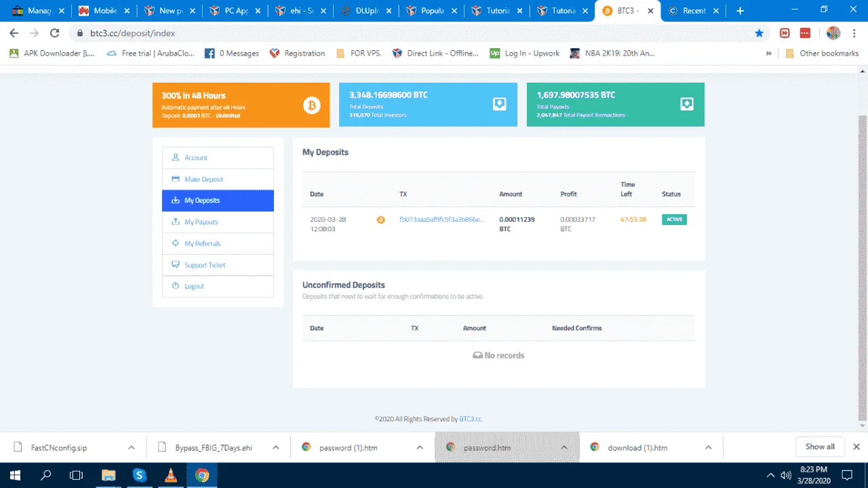Reload the page with the refresh icon

(55, 33)
